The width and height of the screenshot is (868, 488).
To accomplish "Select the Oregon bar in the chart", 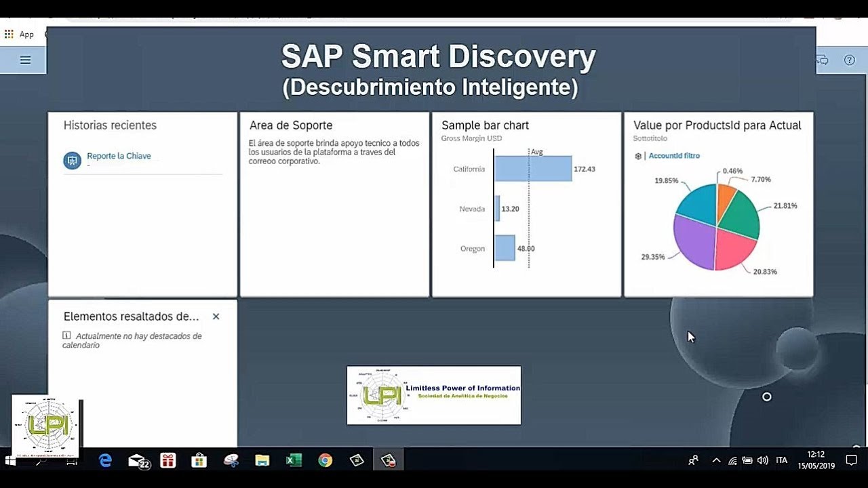I will point(505,248).
